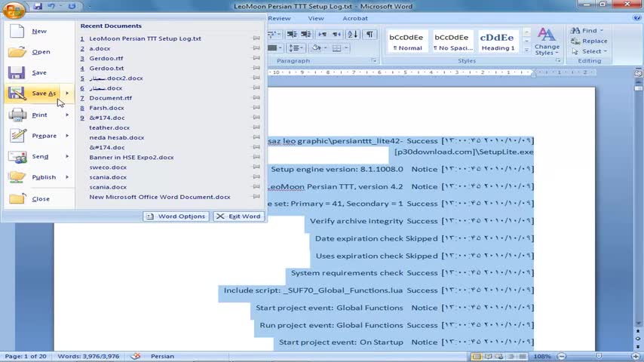
Task: Choose Save in the Office menu
Action: (x=39, y=72)
